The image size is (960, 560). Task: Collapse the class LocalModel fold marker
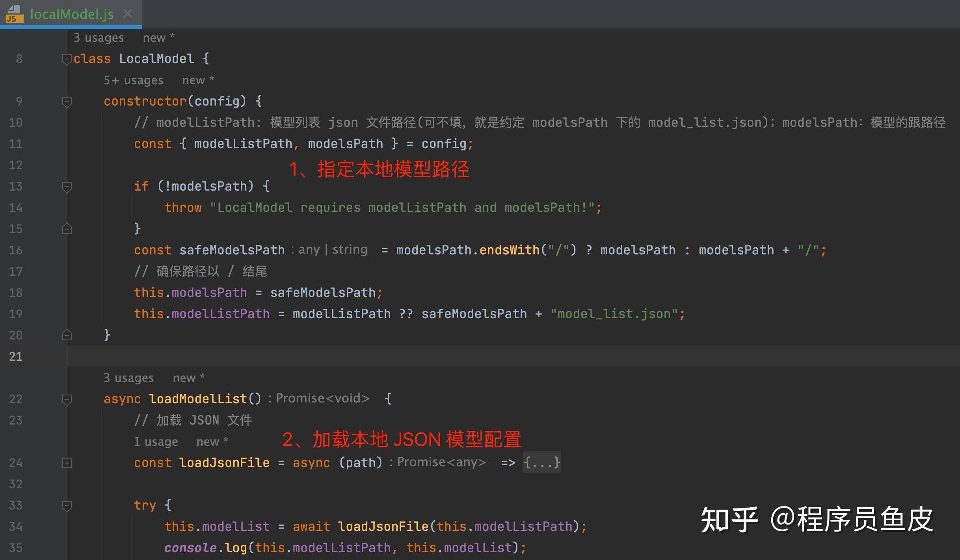tap(67, 59)
